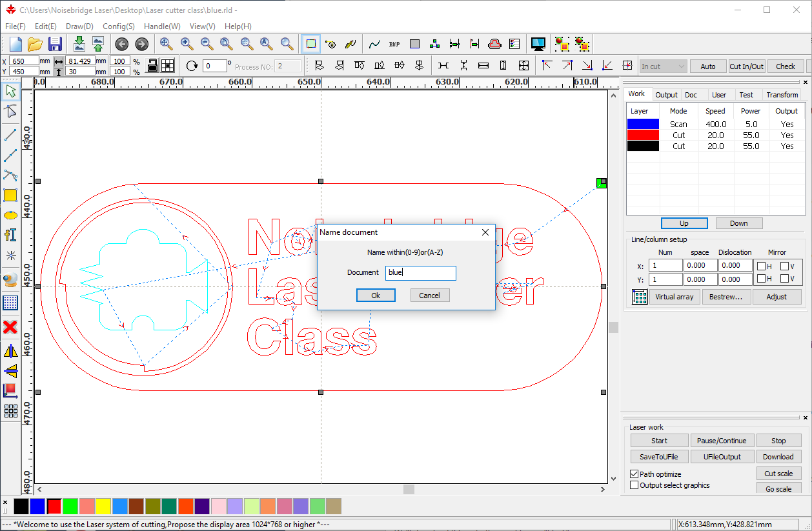812x531 pixels.
Task: Open the In cut dropdown
Action: pos(663,66)
